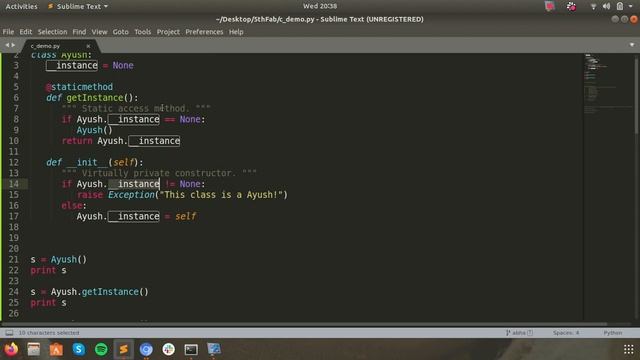The width and height of the screenshot is (640, 360).
Task: Open the Preferences menu
Action: pyautogui.click(x=204, y=32)
